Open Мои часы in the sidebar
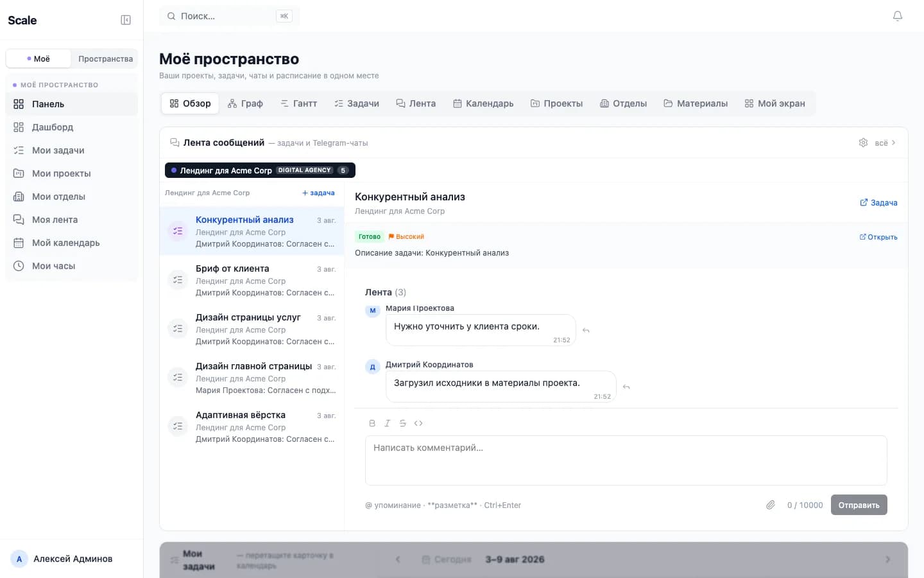 [x=72, y=266]
